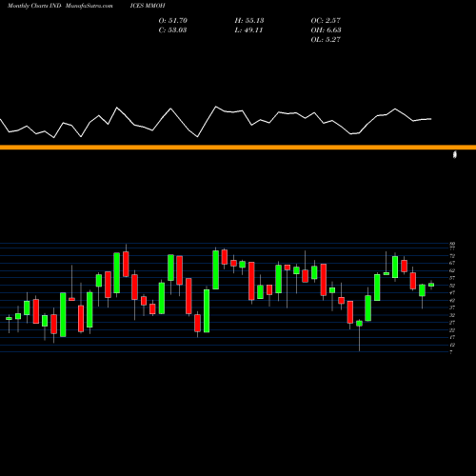Click the 'Monthly Charts IND' title text
This screenshot has width=476, height=476.
click(x=34, y=6)
